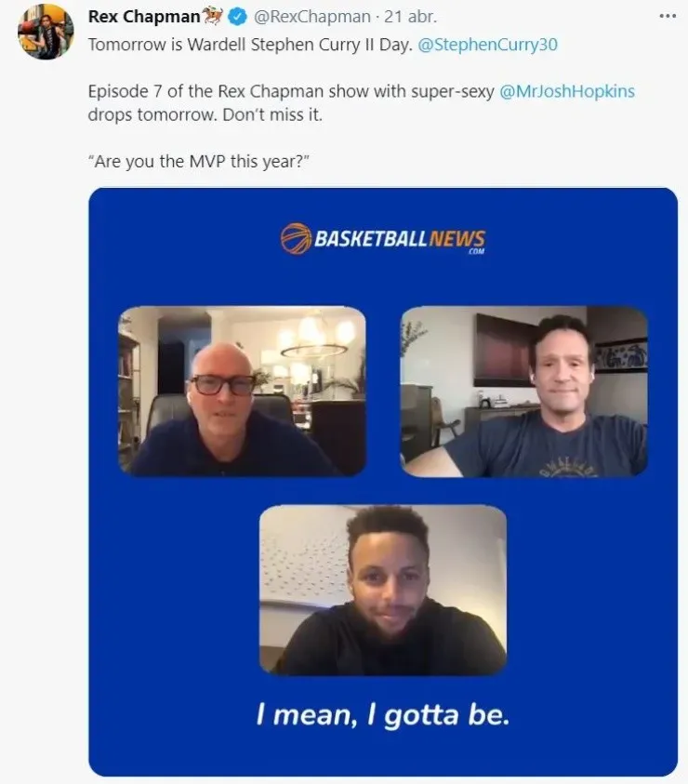Click the blue verified badge

(237, 17)
